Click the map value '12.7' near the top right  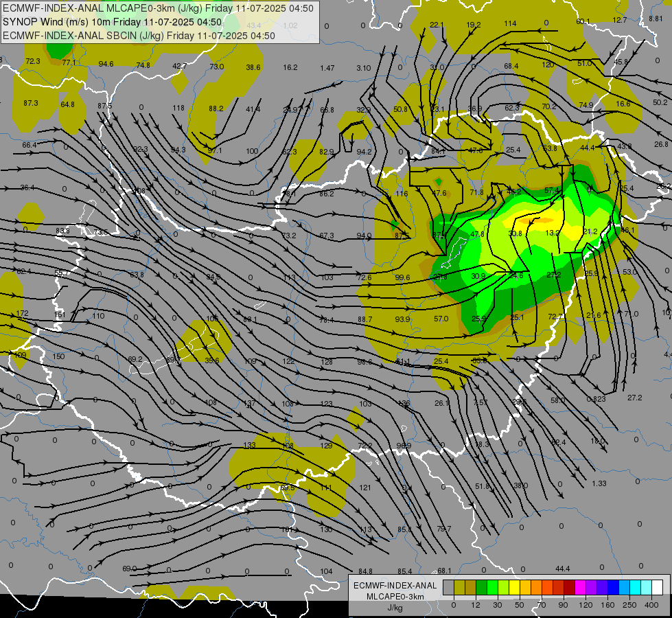620,20
